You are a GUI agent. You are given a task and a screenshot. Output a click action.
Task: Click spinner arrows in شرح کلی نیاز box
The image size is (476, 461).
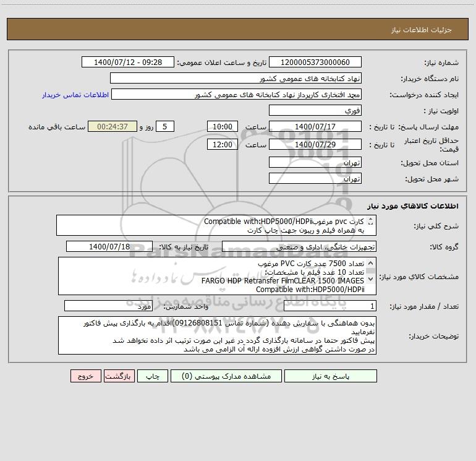[x=370, y=222]
